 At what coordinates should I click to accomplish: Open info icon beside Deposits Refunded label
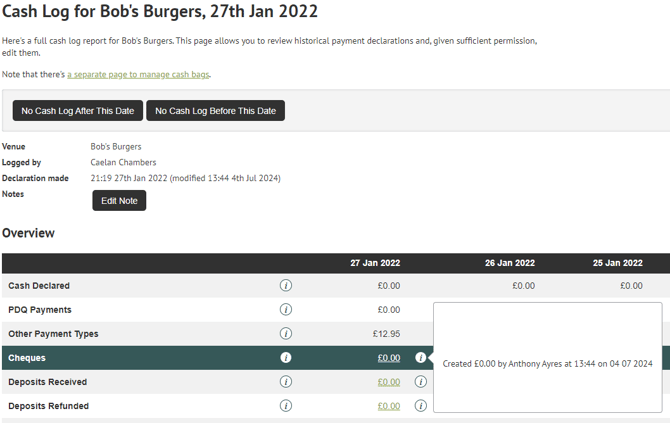coord(286,405)
